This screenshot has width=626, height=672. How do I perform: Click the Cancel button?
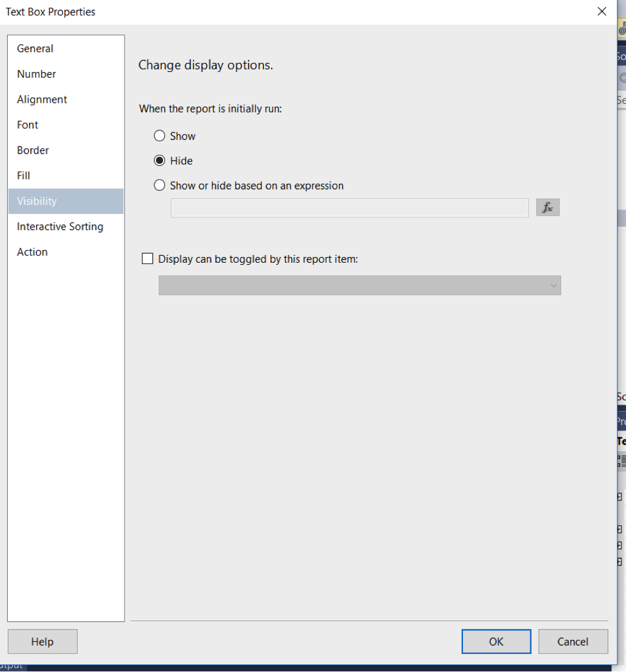tap(573, 642)
